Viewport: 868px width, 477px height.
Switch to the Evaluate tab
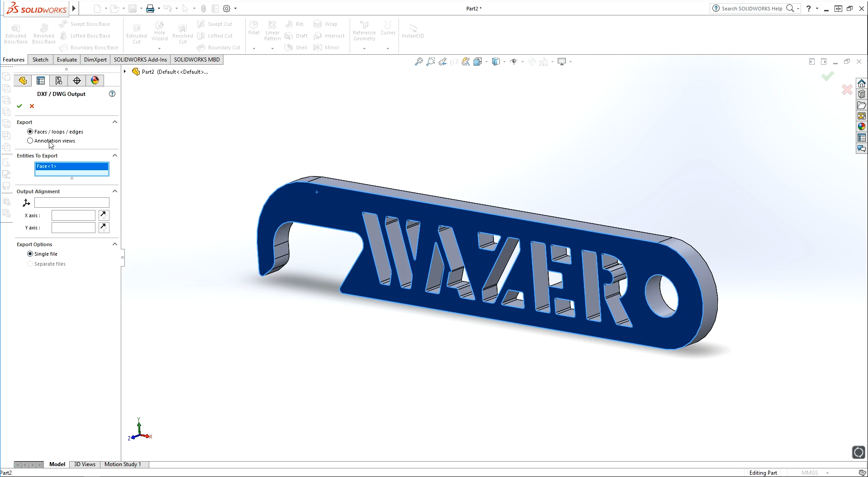(67, 60)
